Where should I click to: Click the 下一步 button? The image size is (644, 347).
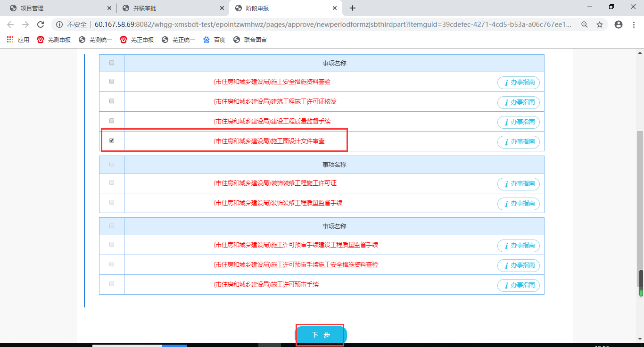[x=321, y=335]
